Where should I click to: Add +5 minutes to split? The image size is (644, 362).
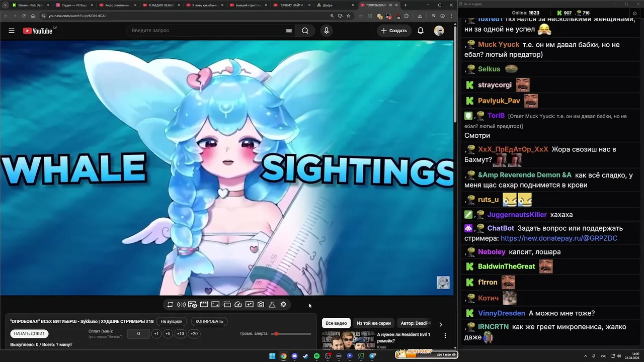[x=168, y=334]
